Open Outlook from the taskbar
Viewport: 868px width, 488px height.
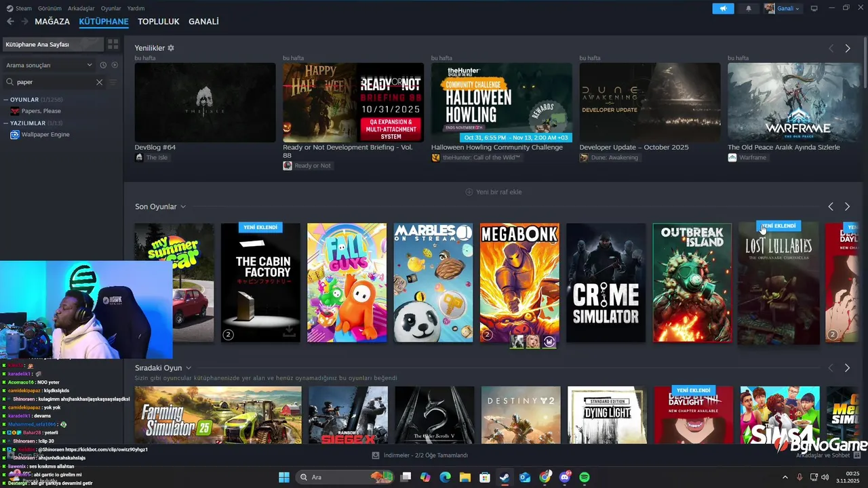[x=525, y=477]
